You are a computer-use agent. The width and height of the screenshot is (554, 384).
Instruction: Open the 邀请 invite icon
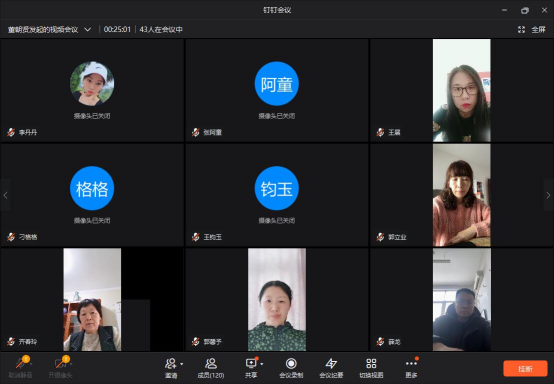[171, 364]
